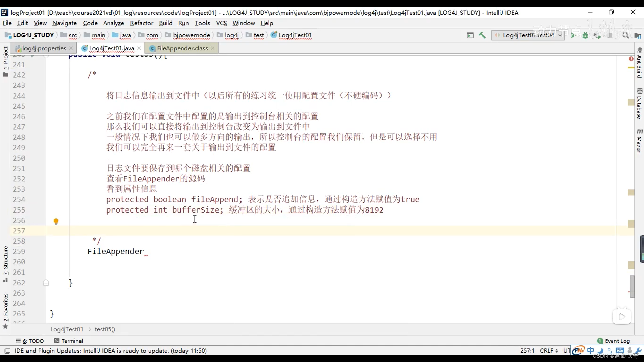Click the Favorites star icon in left strip
644x362 pixels.
(x=5, y=327)
